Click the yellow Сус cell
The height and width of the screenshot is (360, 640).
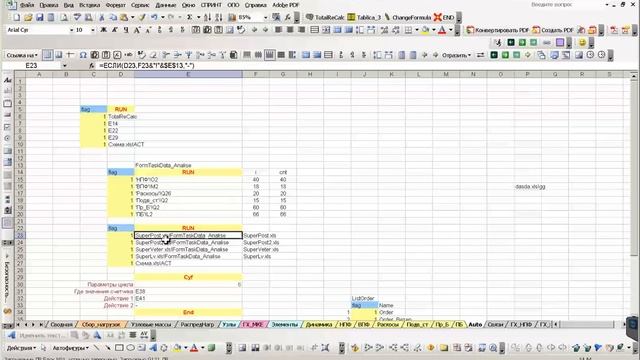click(188, 277)
